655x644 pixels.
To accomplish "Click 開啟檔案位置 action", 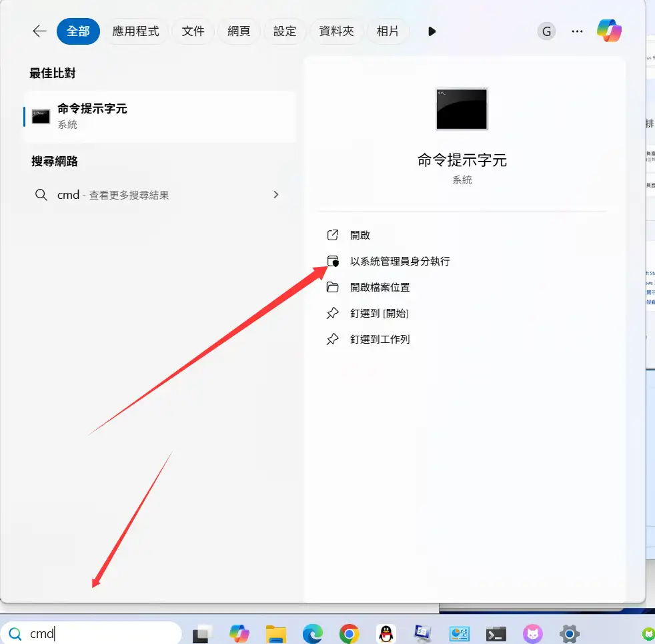I will [x=380, y=287].
